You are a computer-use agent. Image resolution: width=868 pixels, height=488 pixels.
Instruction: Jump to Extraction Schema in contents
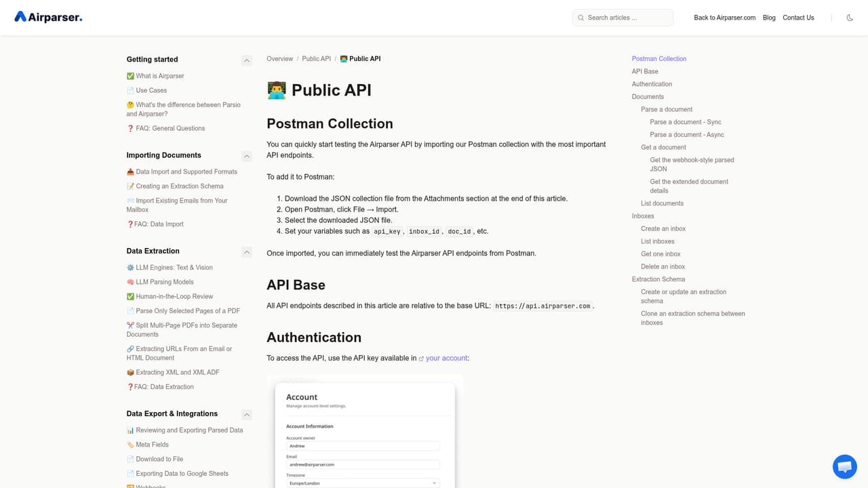pyautogui.click(x=658, y=279)
